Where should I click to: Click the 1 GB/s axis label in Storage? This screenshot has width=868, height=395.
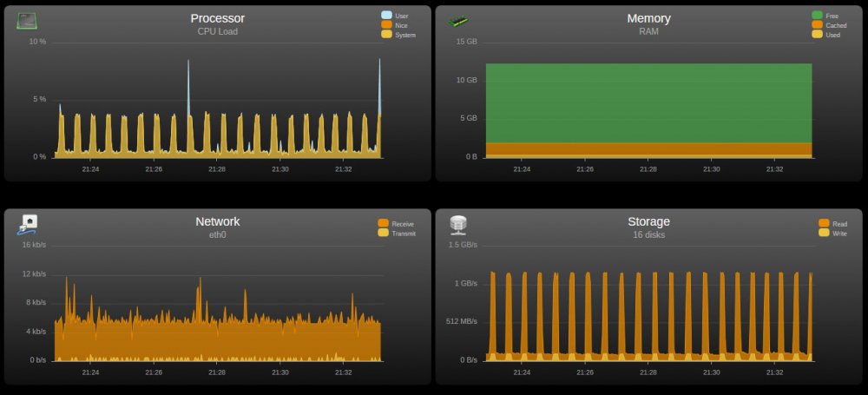coord(466,283)
